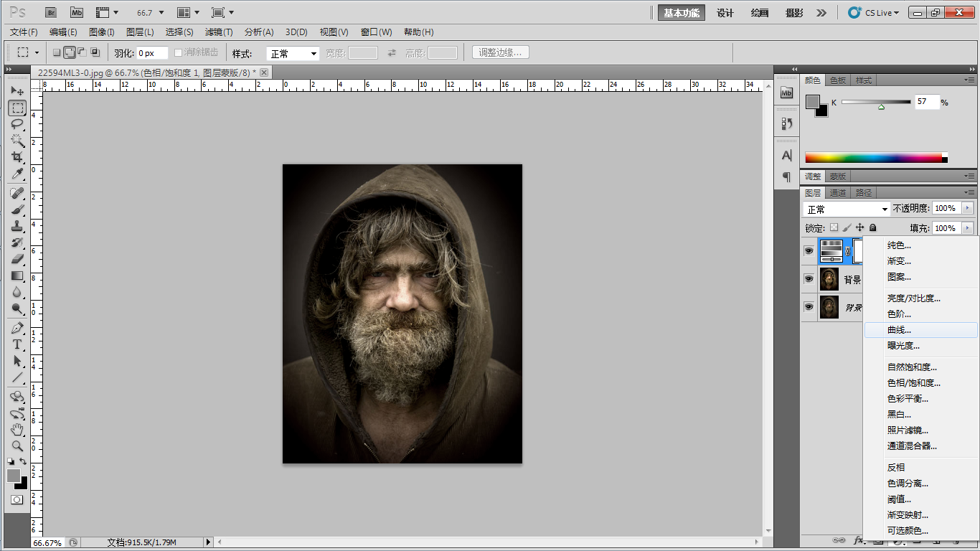Screen dimensions: 980x551
Task: Launch Bridge using the Br icon
Action: click(x=51, y=12)
